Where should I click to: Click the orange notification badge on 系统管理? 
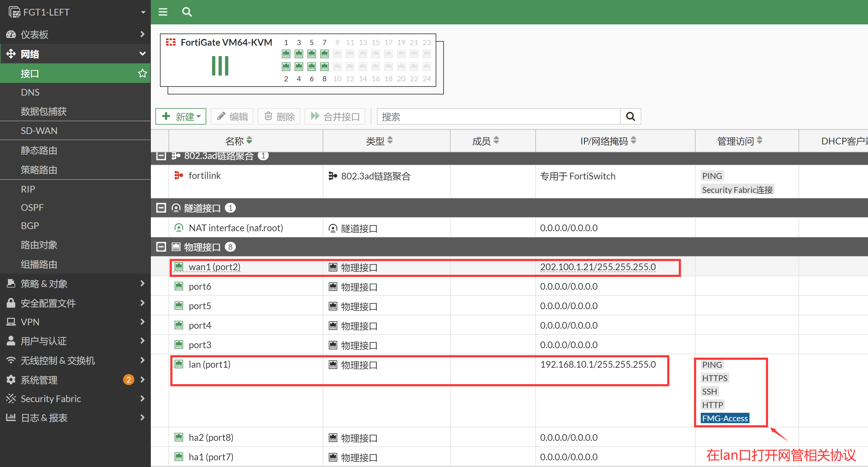[x=128, y=380]
